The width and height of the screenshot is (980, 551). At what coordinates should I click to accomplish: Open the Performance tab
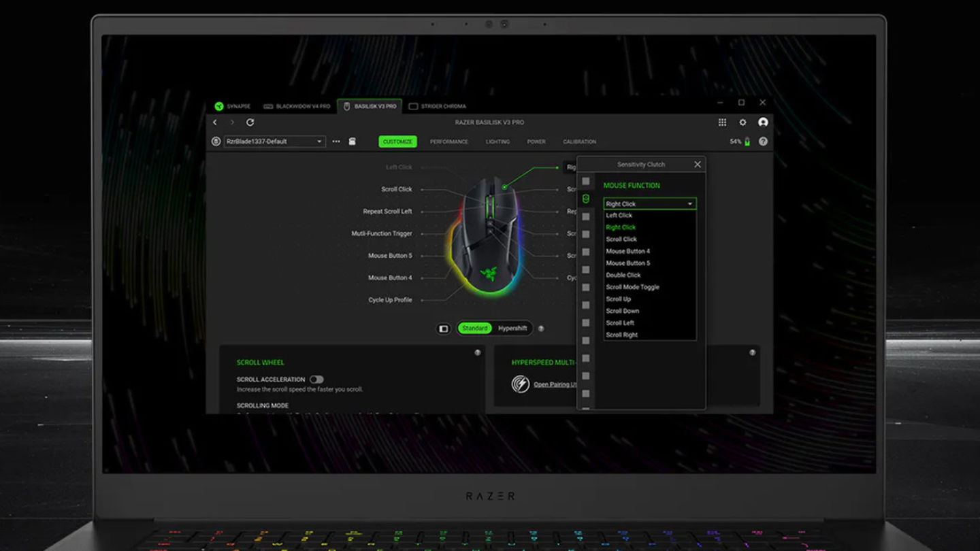click(x=449, y=141)
